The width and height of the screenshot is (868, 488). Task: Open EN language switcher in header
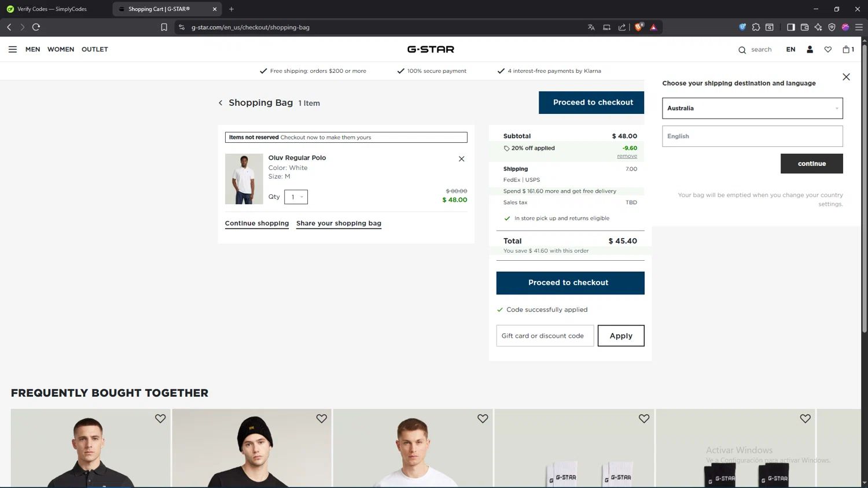click(790, 49)
